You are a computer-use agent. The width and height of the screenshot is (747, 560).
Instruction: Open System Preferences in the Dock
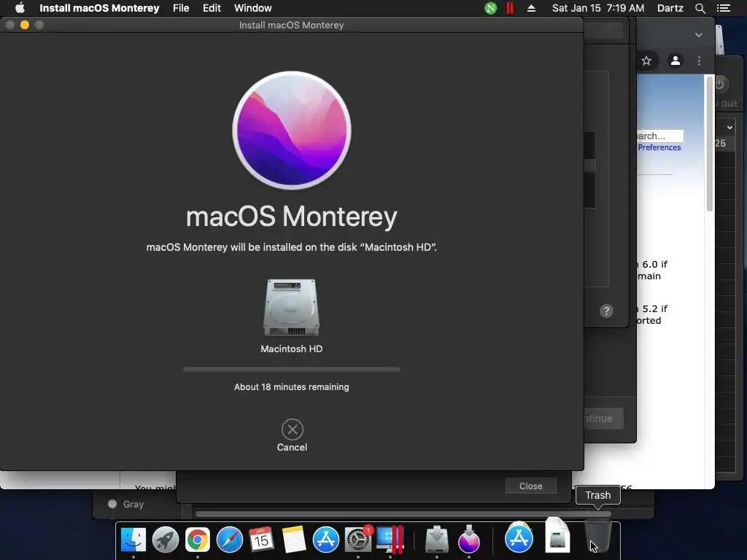[x=357, y=540]
